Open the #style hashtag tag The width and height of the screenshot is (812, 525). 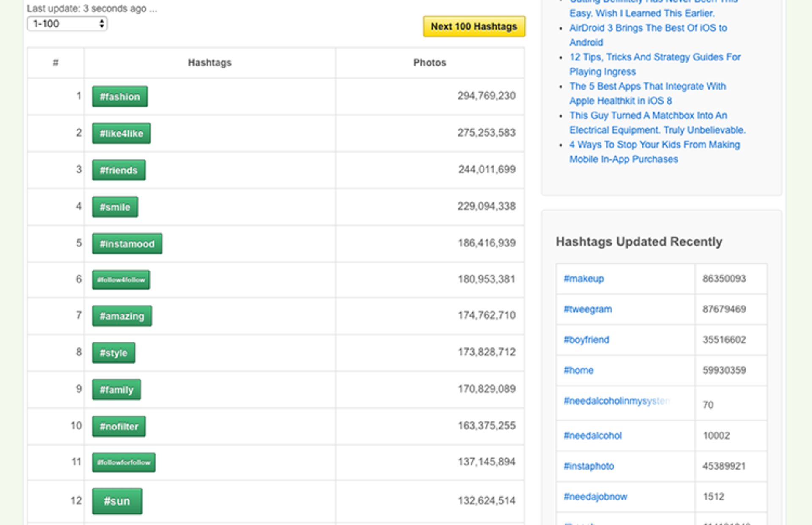tap(113, 353)
